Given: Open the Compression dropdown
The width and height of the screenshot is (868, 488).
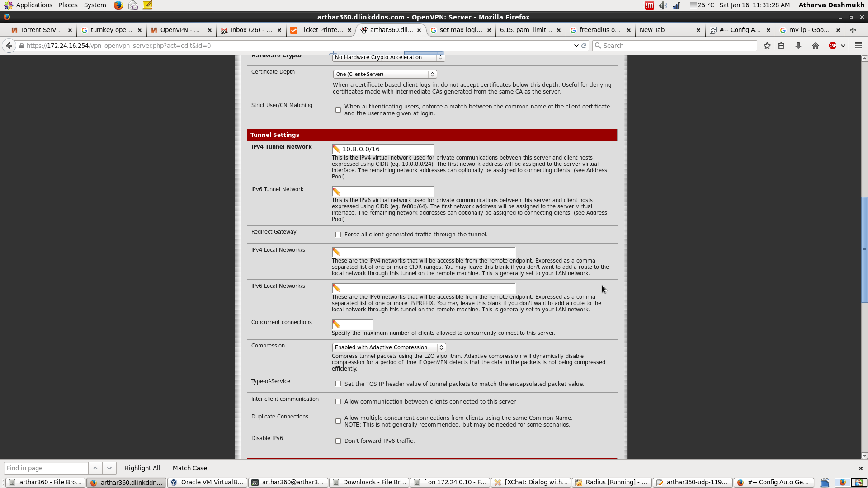Looking at the screenshot, I should [389, 347].
